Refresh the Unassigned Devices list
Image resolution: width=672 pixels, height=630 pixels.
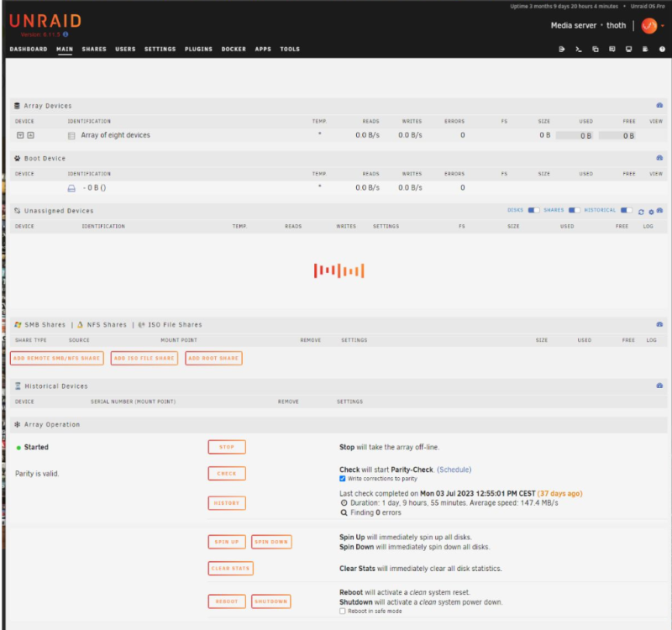[641, 212]
